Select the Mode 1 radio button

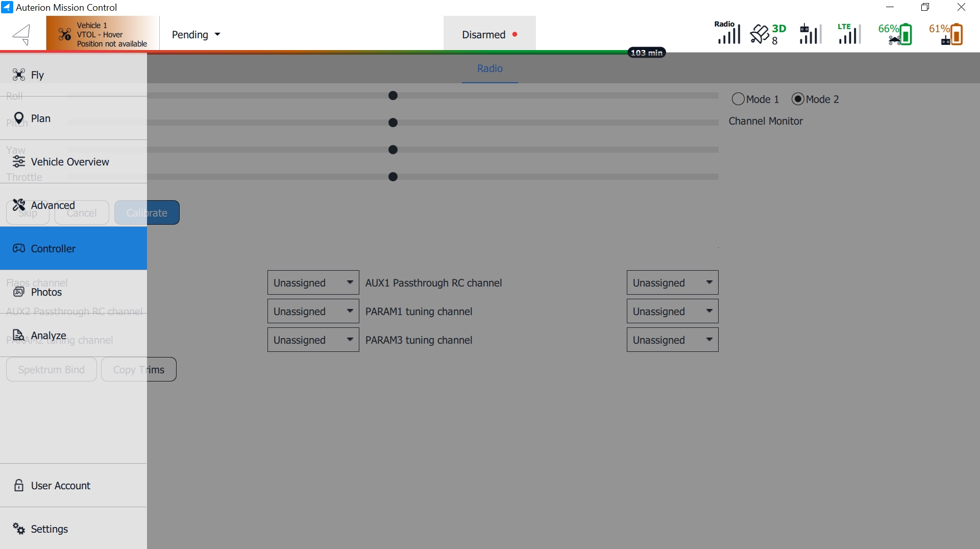coord(738,99)
